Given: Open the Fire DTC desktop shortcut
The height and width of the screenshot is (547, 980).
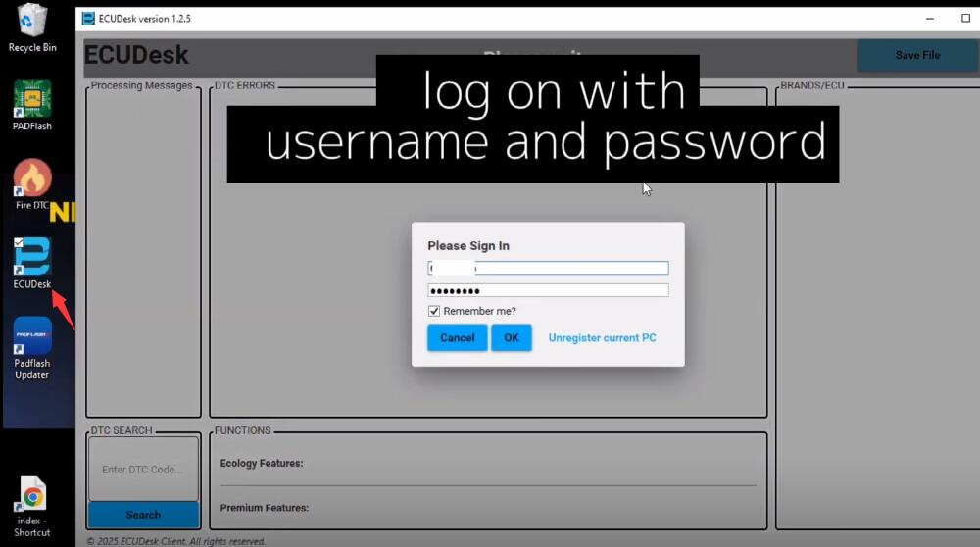Looking at the screenshot, I should point(32,178).
